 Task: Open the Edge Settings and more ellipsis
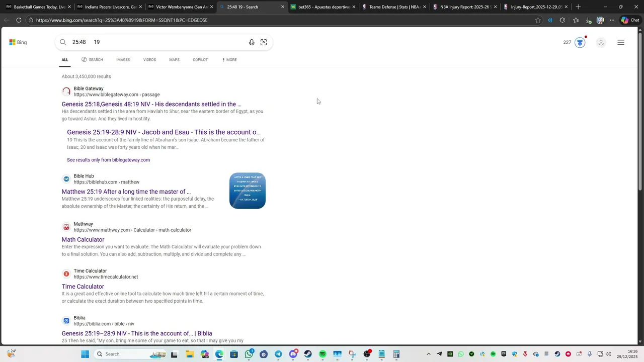[612, 20]
